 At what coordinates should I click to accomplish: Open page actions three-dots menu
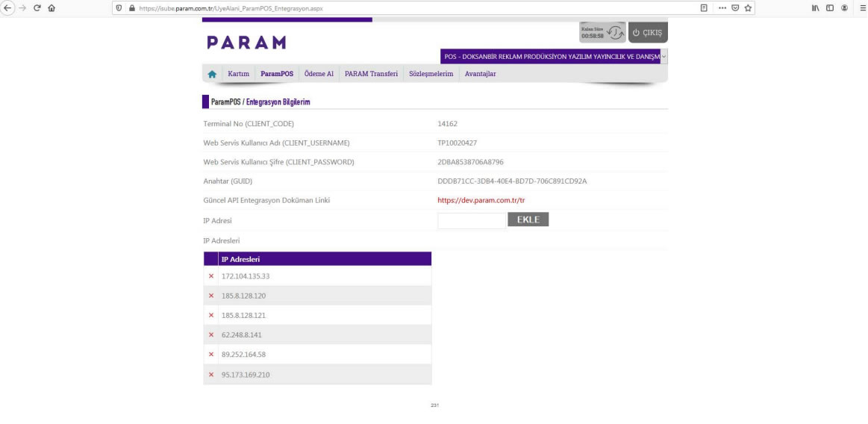[722, 8]
